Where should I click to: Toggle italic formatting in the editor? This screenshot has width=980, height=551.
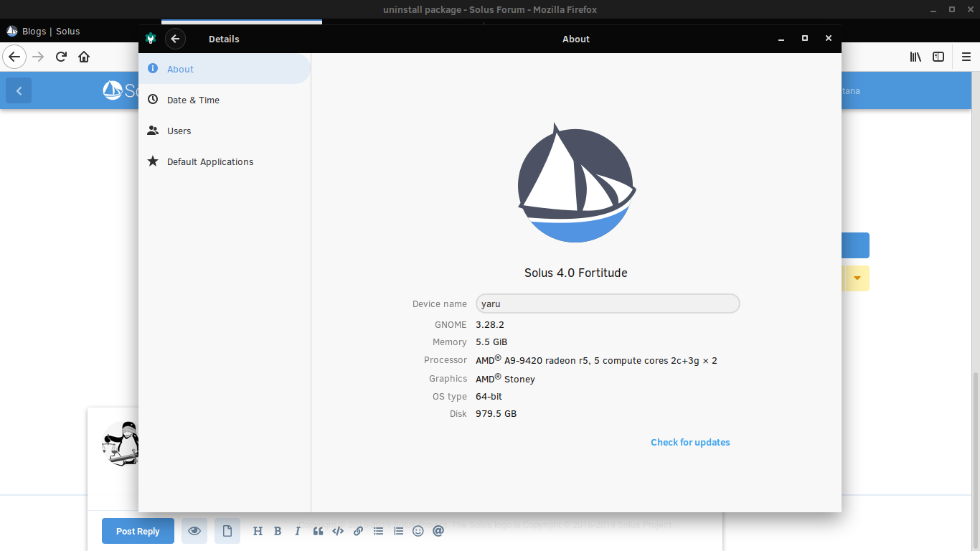298,531
